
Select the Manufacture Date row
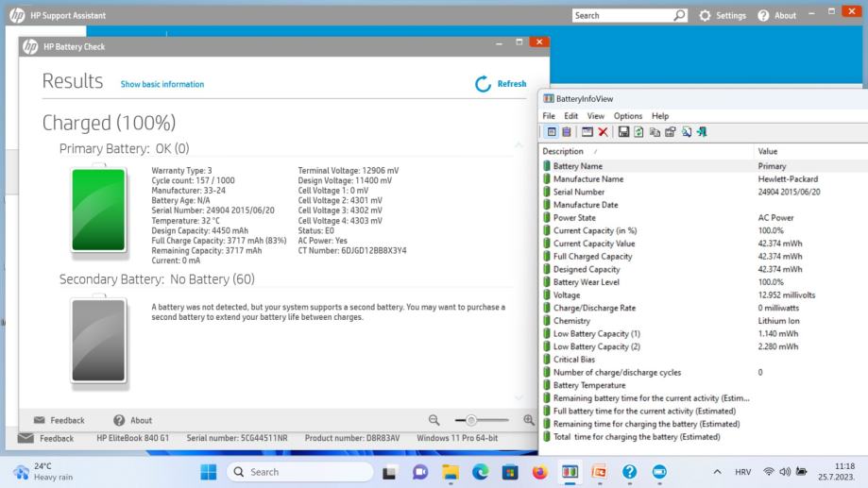704,205
